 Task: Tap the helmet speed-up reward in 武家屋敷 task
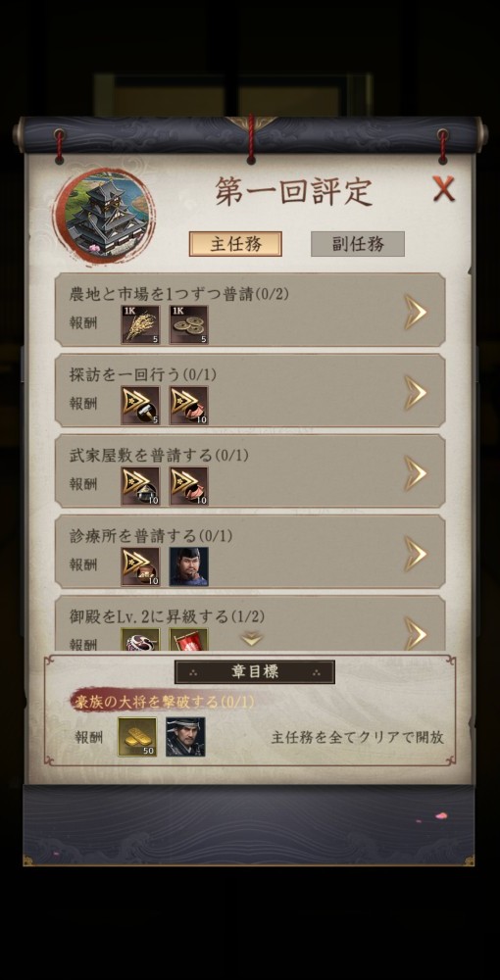[x=140, y=486]
